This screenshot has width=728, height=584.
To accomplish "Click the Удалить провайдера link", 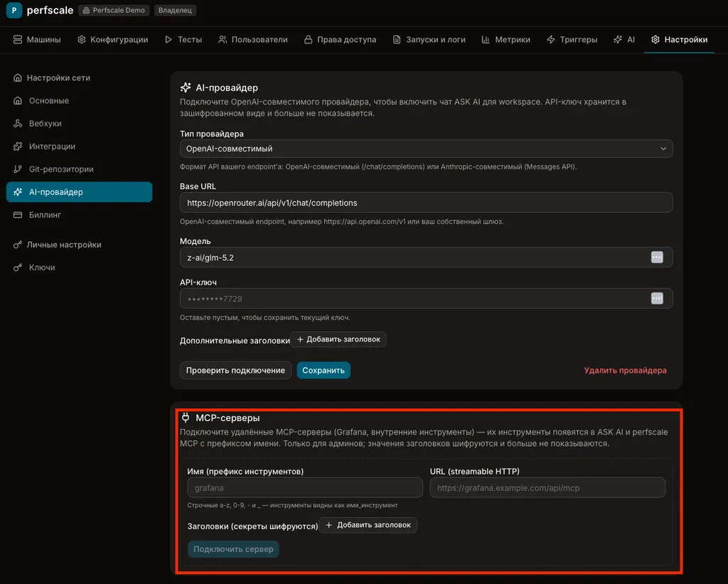I will coord(625,371).
